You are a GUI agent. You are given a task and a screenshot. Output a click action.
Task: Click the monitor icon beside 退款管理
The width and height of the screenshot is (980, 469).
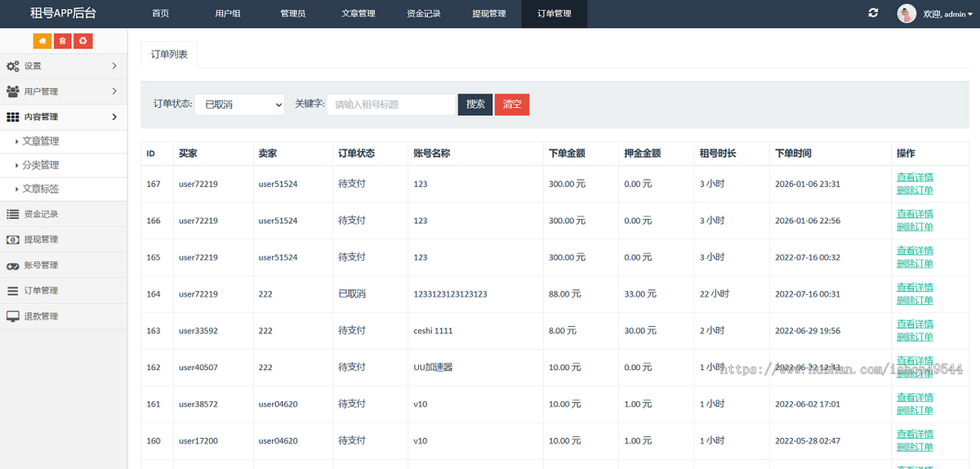tap(12, 316)
